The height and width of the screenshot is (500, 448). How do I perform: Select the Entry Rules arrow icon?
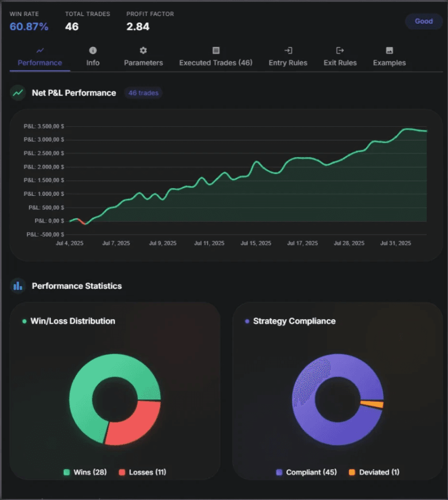288,50
